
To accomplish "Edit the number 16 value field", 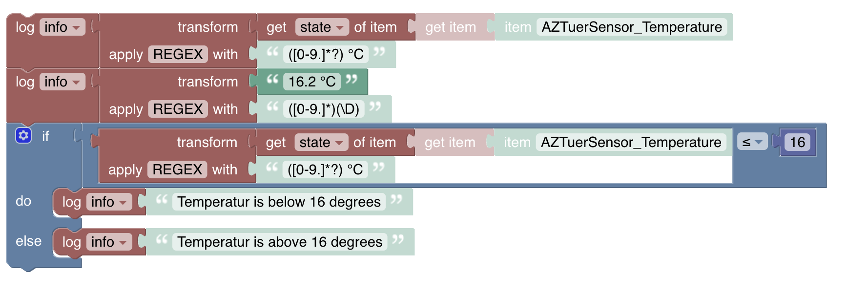I will pyautogui.click(x=797, y=143).
